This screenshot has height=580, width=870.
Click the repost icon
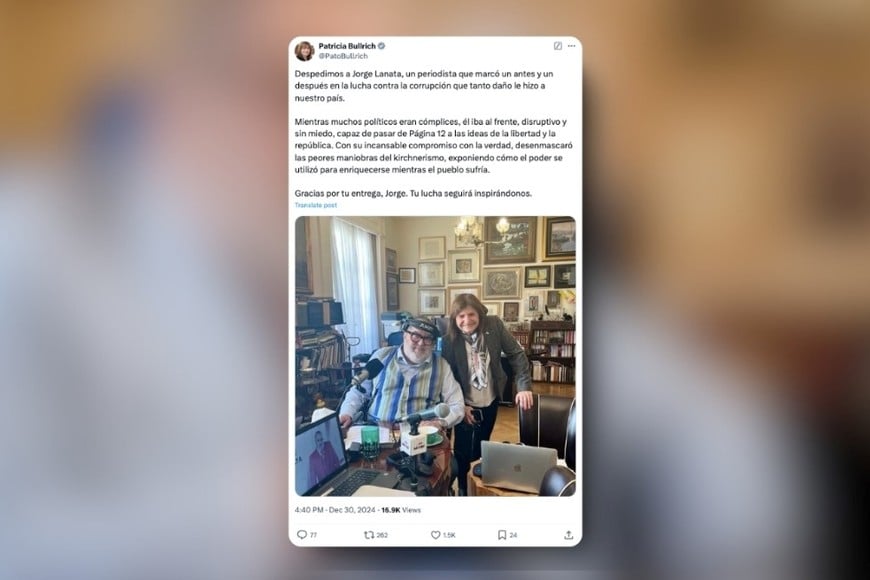coord(368,534)
